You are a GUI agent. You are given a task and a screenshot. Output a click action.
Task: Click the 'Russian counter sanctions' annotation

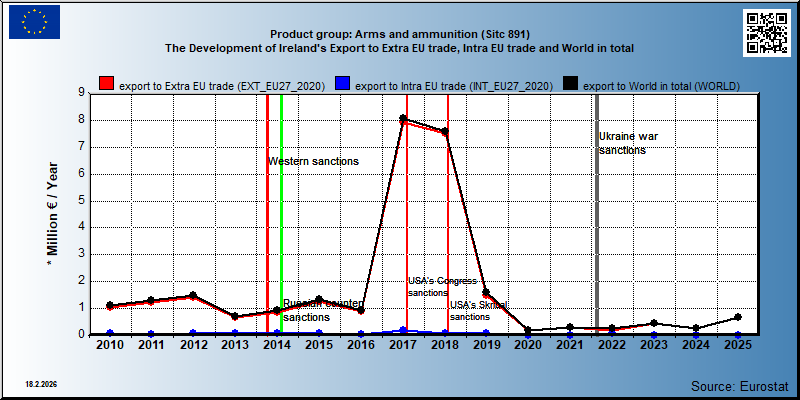tap(323, 310)
